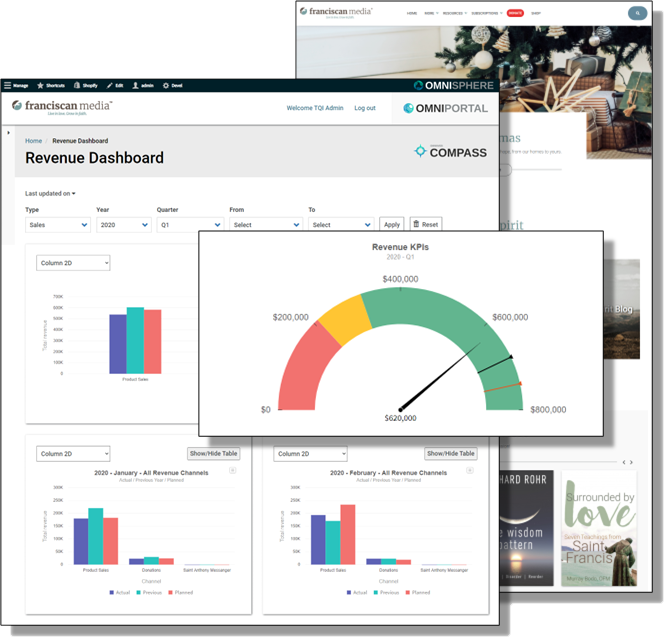Open the Shortcuts star item

point(51,86)
